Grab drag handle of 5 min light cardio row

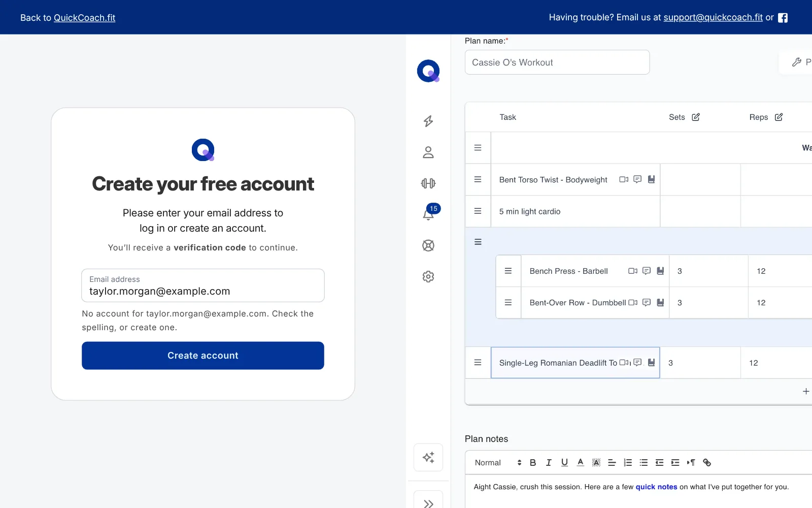pos(478,211)
